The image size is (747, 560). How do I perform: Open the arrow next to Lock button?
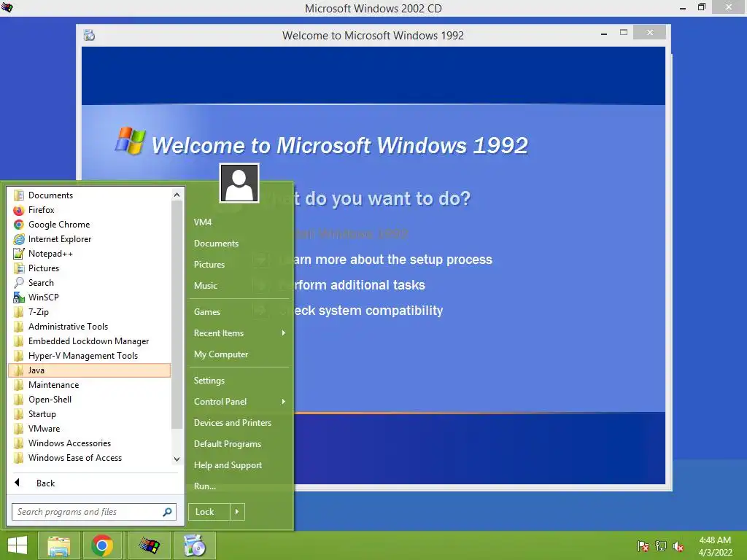pos(237,512)
